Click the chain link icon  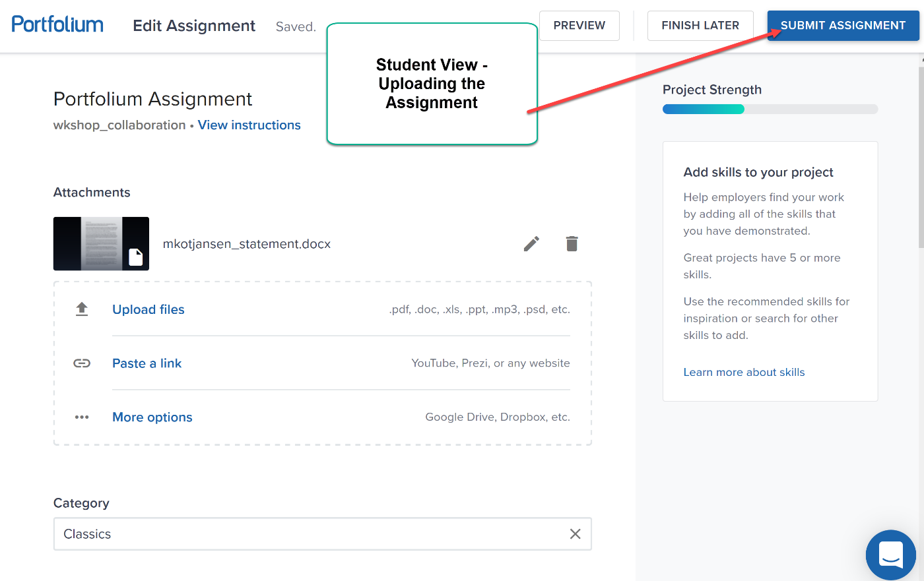click(82, 363)
